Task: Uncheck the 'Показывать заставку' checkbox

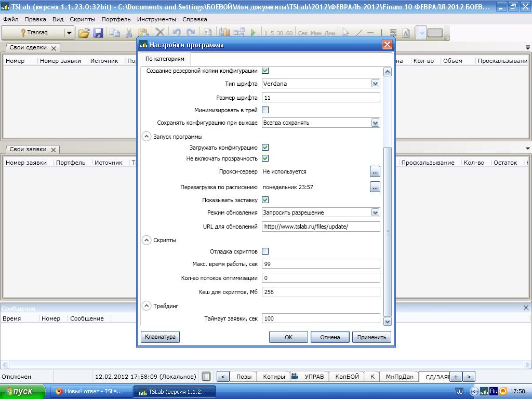Action: pyautogui.click(x=265, y=200)
